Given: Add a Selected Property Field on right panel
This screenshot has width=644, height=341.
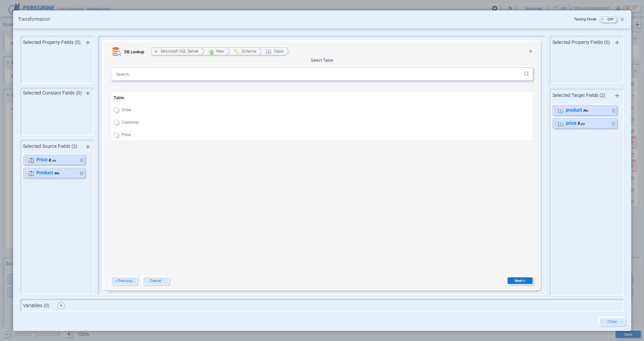Looking at the screenshot, I should click(x=617, y=43).
